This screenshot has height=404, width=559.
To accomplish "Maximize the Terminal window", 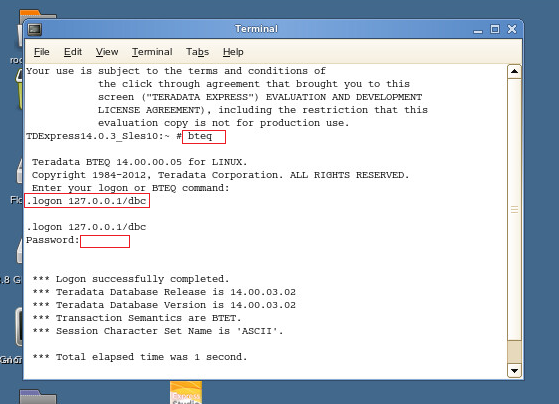I will click(495, 29).
